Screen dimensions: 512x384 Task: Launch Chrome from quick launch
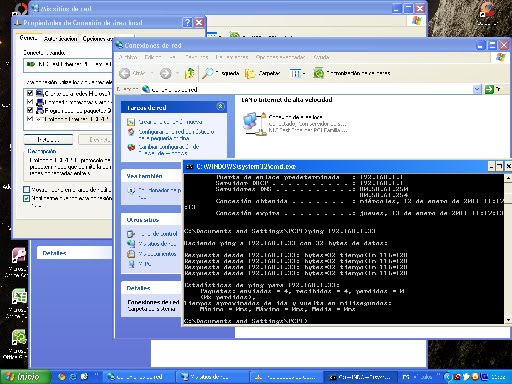[x=62, y=377]
